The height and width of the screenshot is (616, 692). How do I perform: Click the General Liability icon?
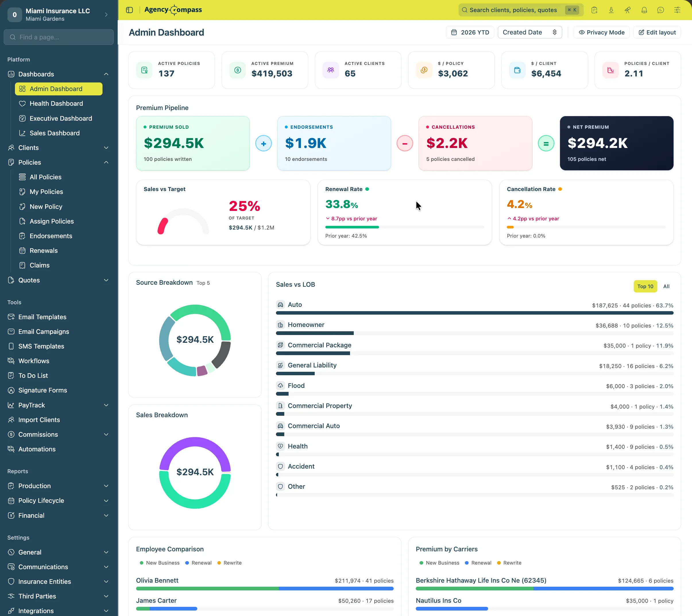280,365
